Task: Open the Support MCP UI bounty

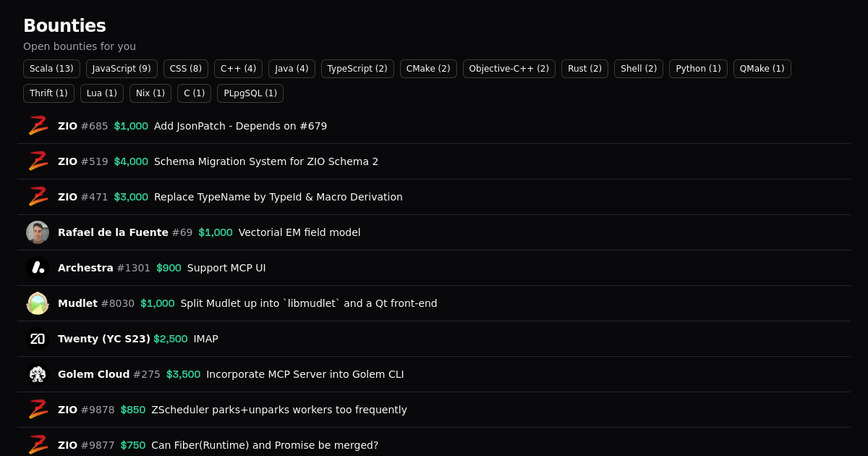Action: tap(226, 268)
